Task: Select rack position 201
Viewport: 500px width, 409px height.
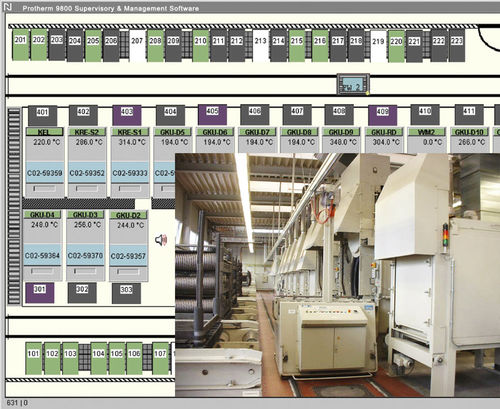Action: (x=21, y=45)
